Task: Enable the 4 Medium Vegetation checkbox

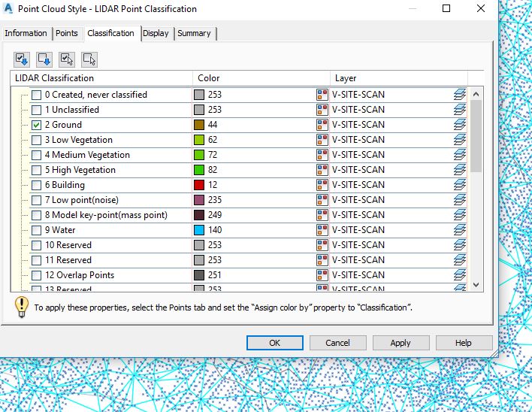Action: (36, 155)
